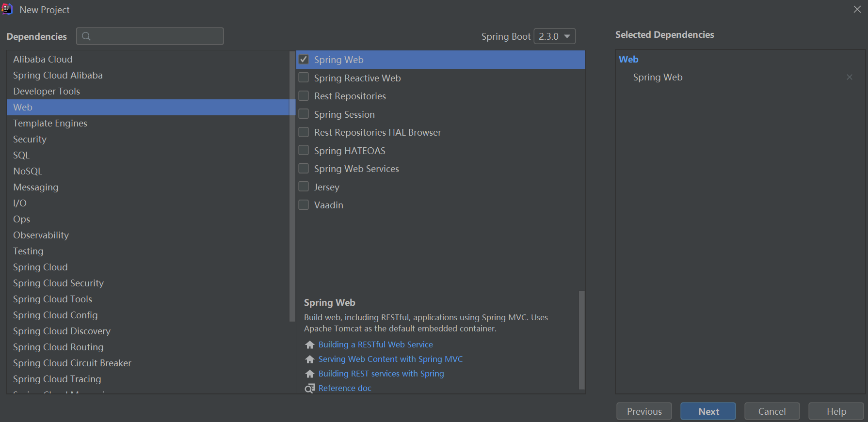Select the NoSQL category

[148, 171]
